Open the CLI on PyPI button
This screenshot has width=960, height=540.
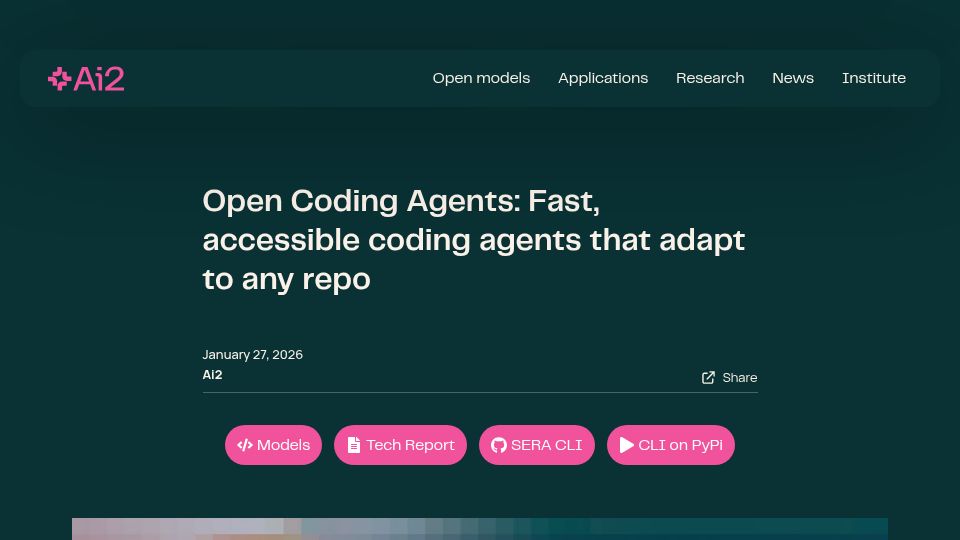point(671,445)
